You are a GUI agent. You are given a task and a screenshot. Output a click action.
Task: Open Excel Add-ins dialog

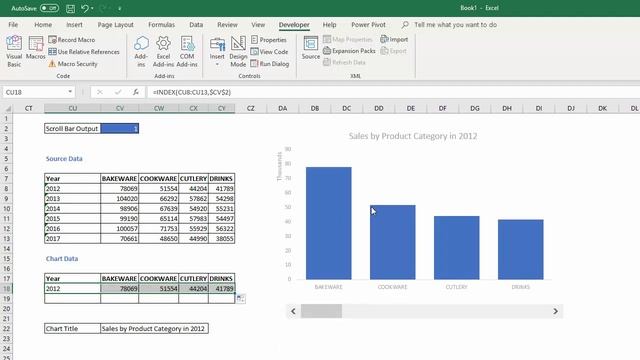click(163, 51)
